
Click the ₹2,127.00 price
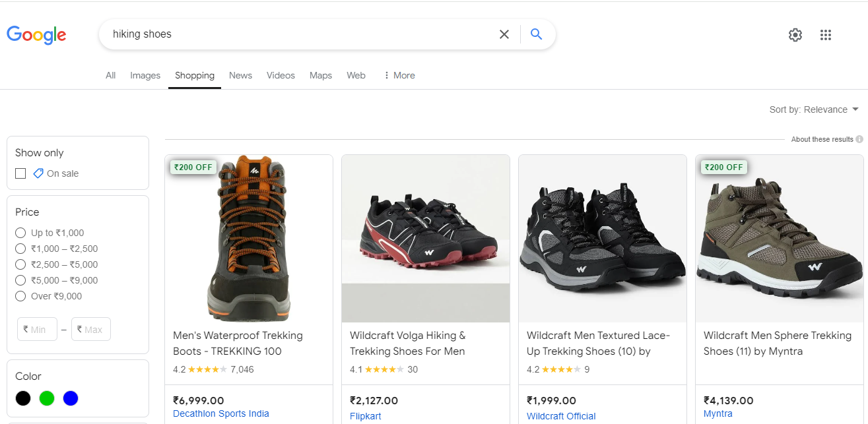[374, 400]
